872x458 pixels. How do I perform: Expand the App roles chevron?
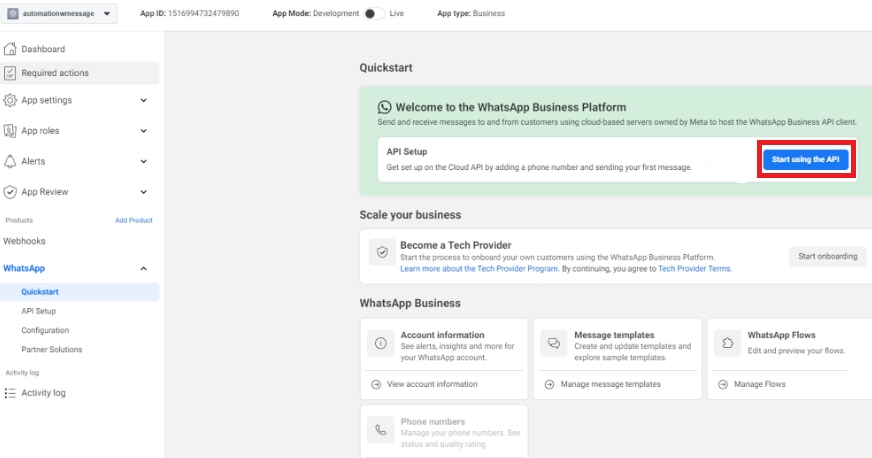coord(143,131)
